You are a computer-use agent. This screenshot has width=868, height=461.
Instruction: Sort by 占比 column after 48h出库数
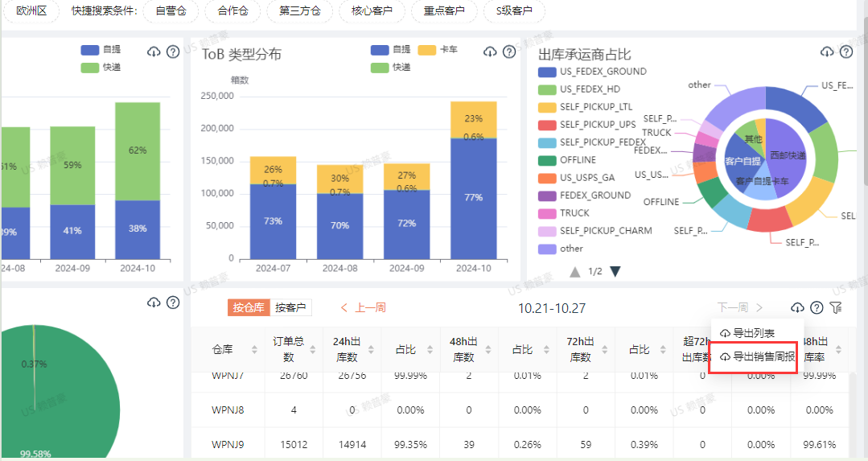[x=546, y=350]
